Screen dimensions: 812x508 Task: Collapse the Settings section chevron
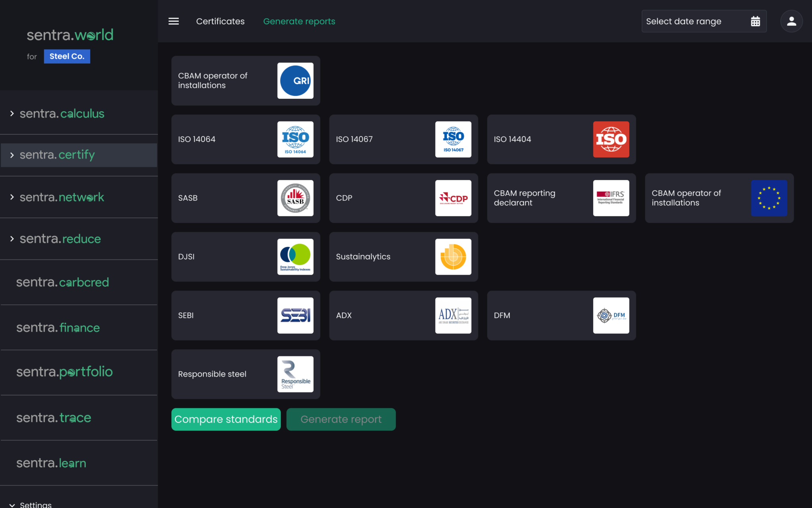click(12, 505)
